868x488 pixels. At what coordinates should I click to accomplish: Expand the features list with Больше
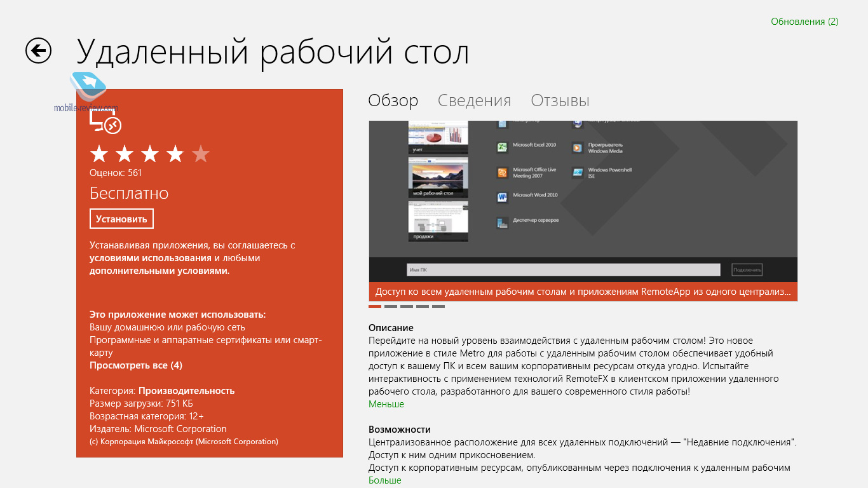tap(384, 480)
